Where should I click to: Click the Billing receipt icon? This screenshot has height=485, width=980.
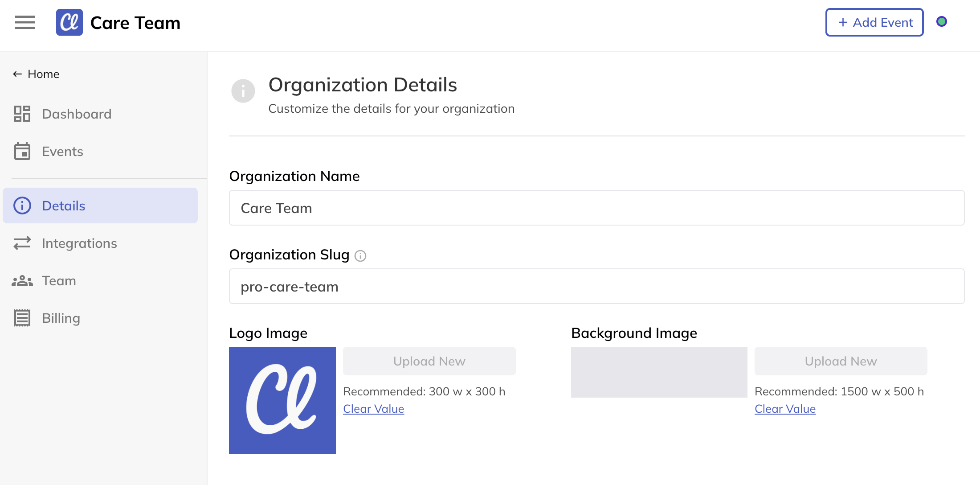pyautogui.click(x=22, y=318)
